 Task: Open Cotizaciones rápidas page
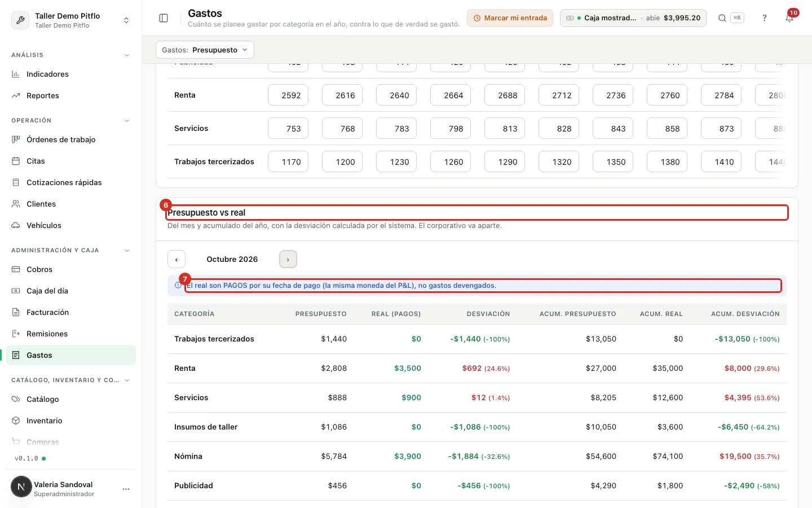click(71, 182)
